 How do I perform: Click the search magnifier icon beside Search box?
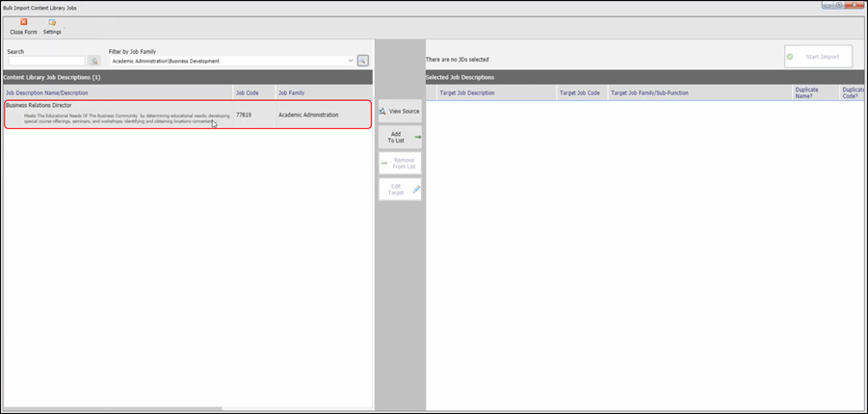pos(94,61)
